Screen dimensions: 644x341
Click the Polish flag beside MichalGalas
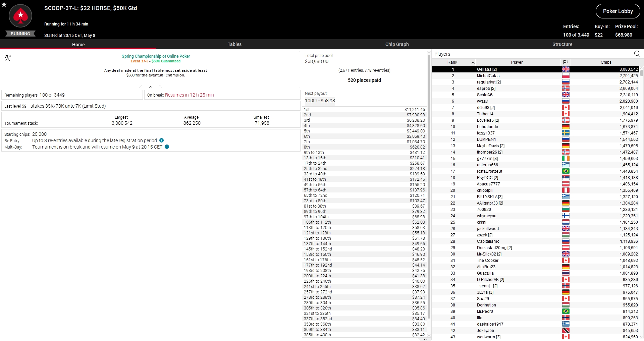pos(566,76)
